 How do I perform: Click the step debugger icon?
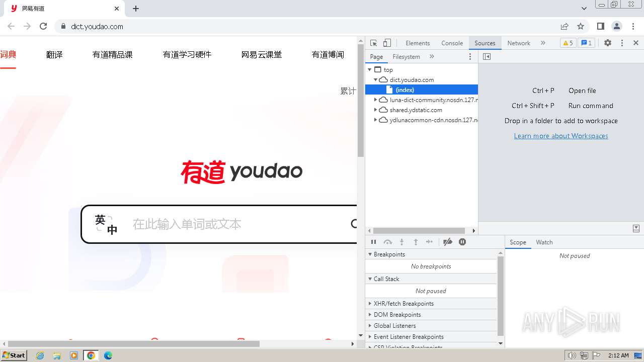(429, 242)
